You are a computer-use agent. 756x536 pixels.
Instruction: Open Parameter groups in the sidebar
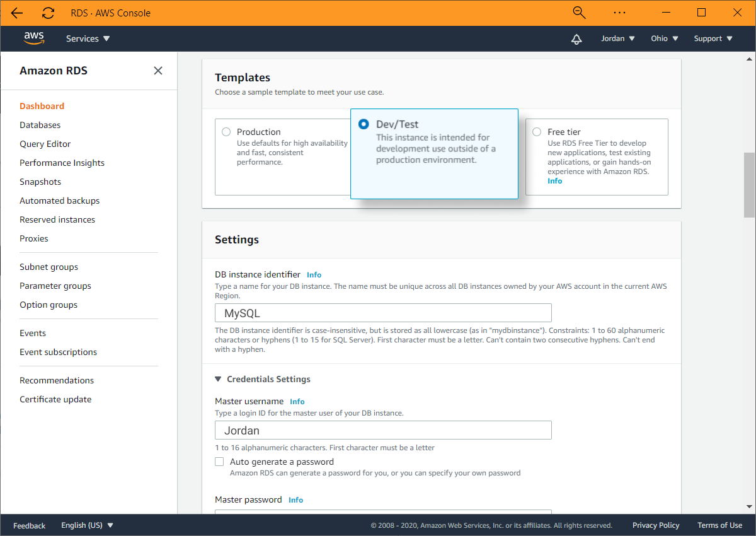pyautogui.click(x=55, y=286)
